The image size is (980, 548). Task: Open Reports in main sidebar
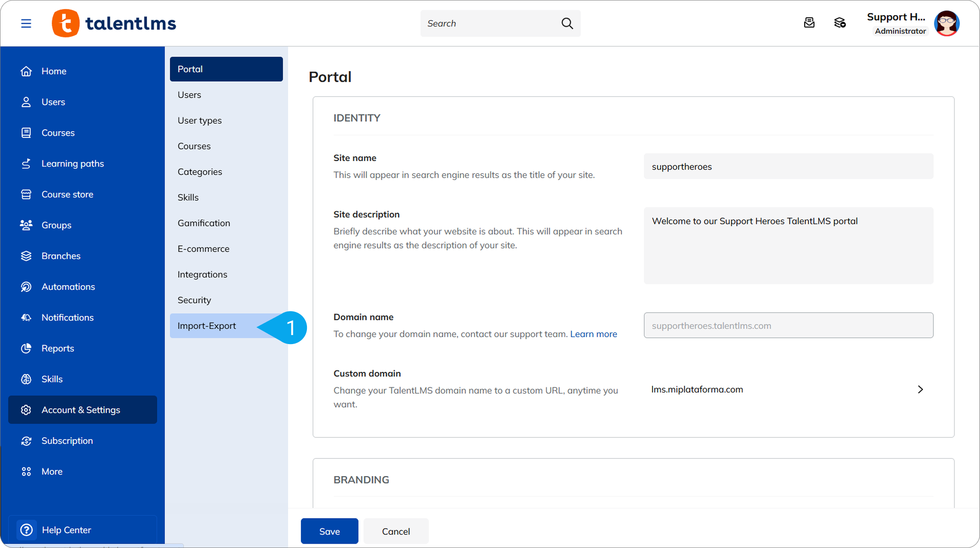83,348
